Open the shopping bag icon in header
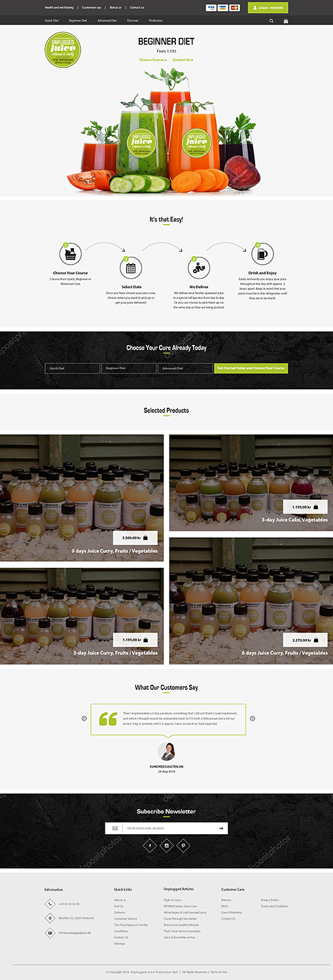333x980 pixels. [x=286, y=21]
